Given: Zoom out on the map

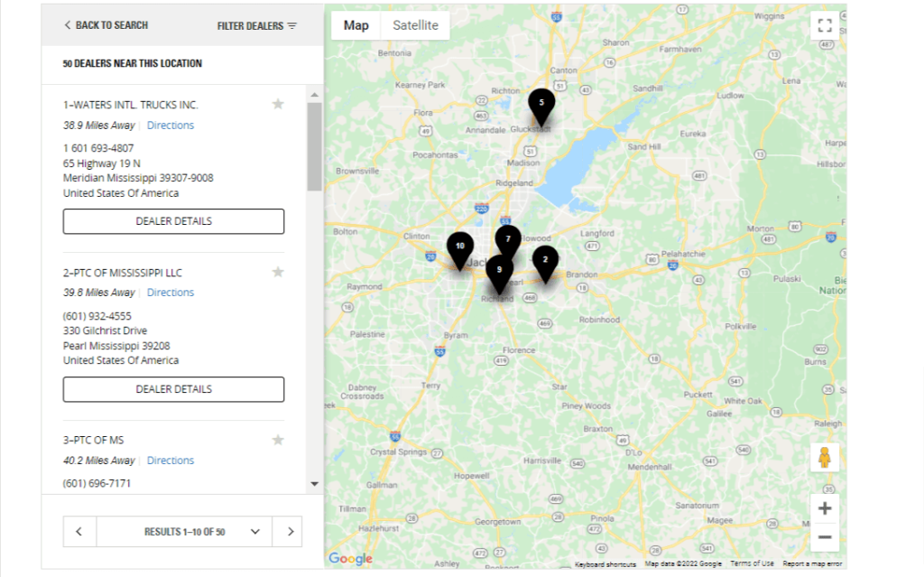Looking at the screenshot, I should point(824,537).
